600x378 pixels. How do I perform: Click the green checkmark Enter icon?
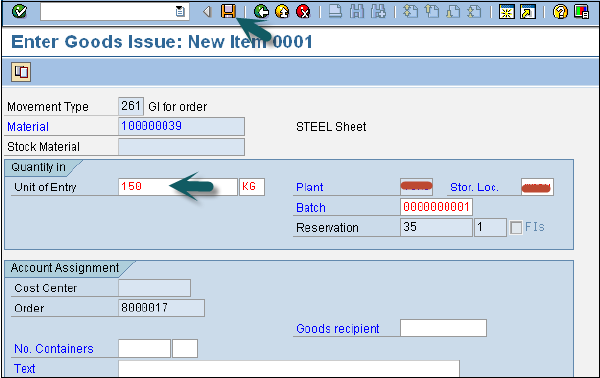click(19, 11)
